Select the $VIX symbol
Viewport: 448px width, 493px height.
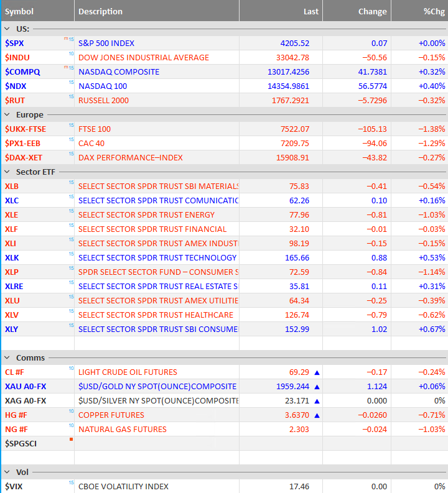pyautogui.click(x=14, y=487)
